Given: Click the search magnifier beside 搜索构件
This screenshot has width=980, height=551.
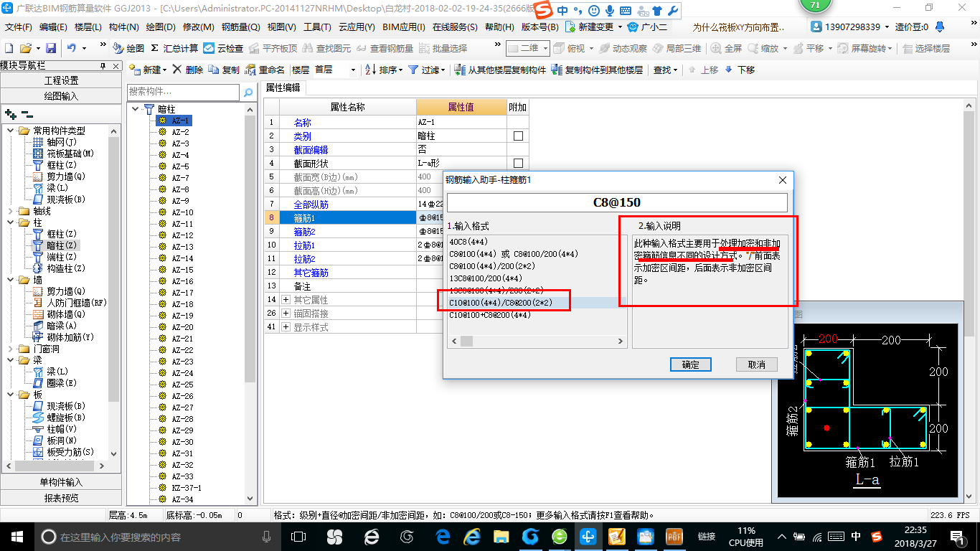Looking at the screenshot, I should click(248, 93).
